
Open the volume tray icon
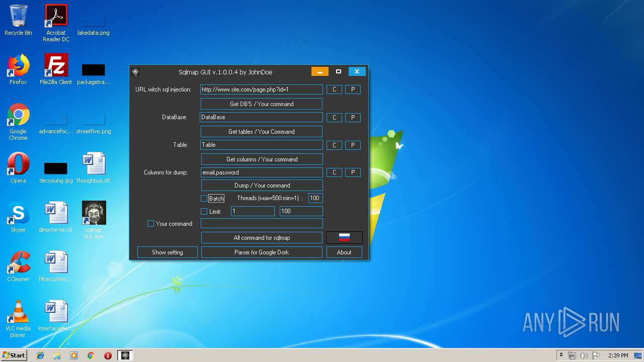coord(584,355)
